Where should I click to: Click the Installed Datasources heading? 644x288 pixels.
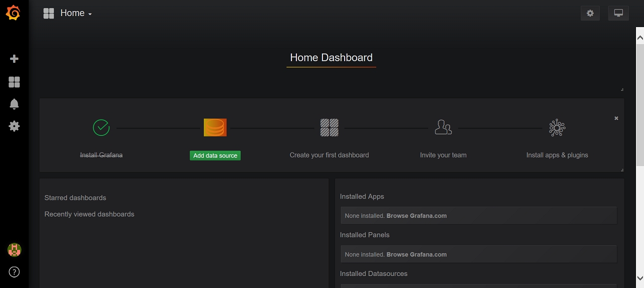(x=374, y=273)
